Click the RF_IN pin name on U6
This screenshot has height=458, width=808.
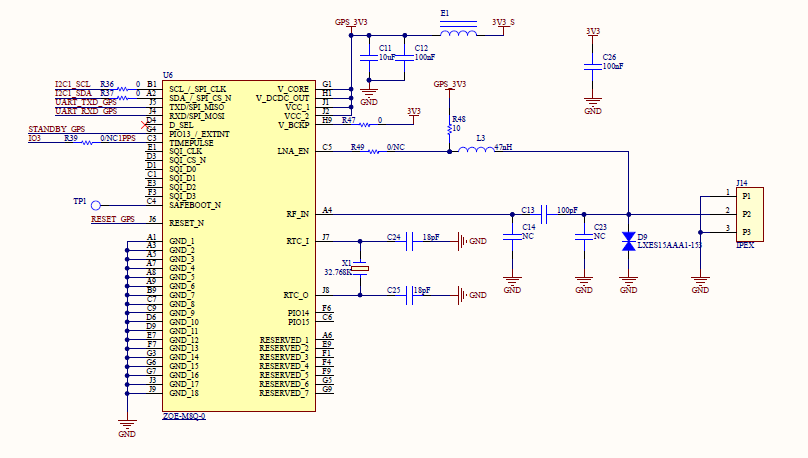pos(297,213)
